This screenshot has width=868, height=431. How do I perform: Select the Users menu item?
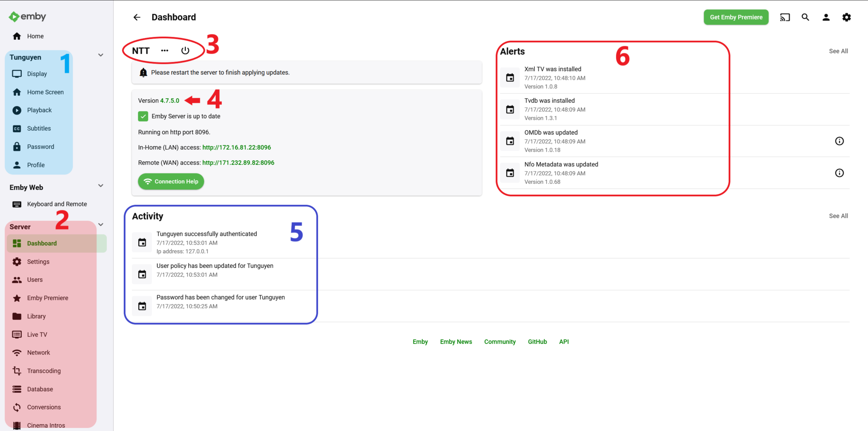click(x=35, y=279)
